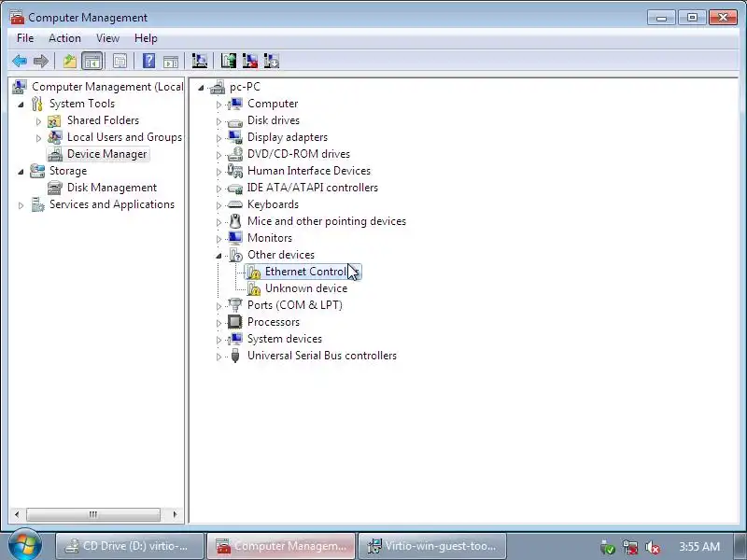Expand the Display adapters arrow
Image resolution: width=747 pixels, height=560 pixels.
[218, 138]
